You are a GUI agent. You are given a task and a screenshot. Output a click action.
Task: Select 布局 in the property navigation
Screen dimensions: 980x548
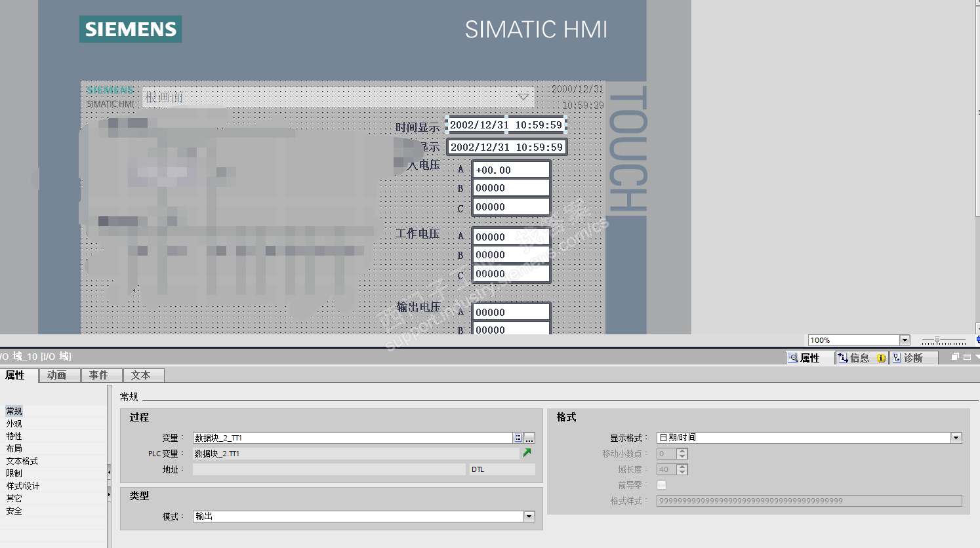14,448
